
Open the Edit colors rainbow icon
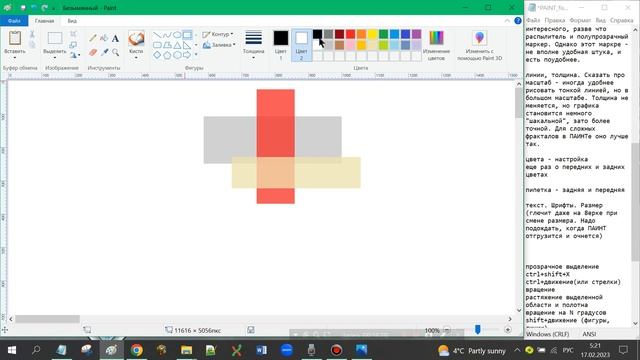click(x=436, y=38)
